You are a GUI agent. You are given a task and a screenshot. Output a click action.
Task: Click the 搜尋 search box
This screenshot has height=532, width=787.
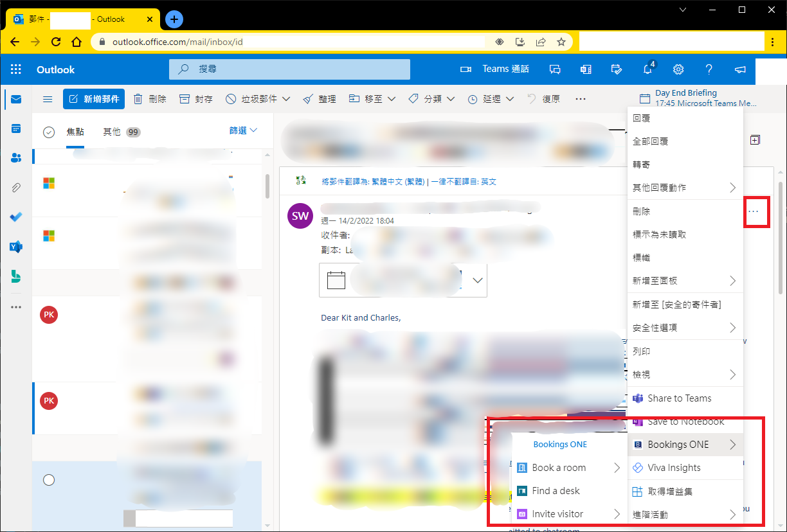289,69
